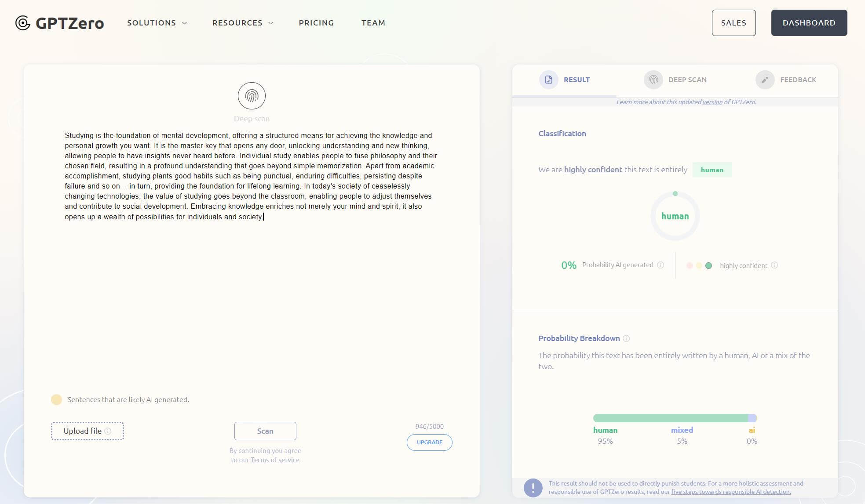Click info icon inside Upload file button

click(108, 431)
